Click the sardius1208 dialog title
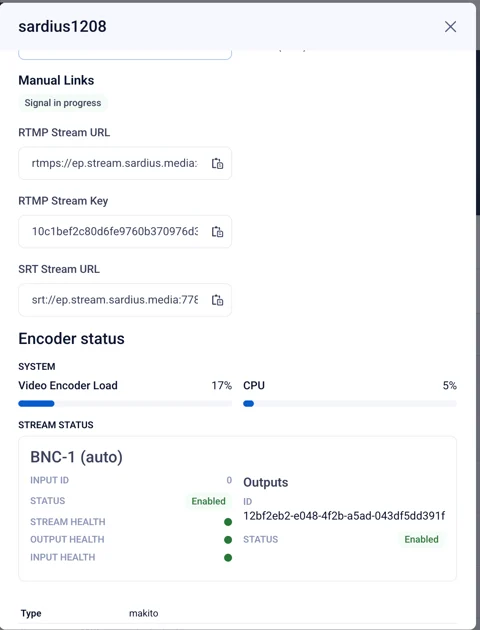 (62, 27)
